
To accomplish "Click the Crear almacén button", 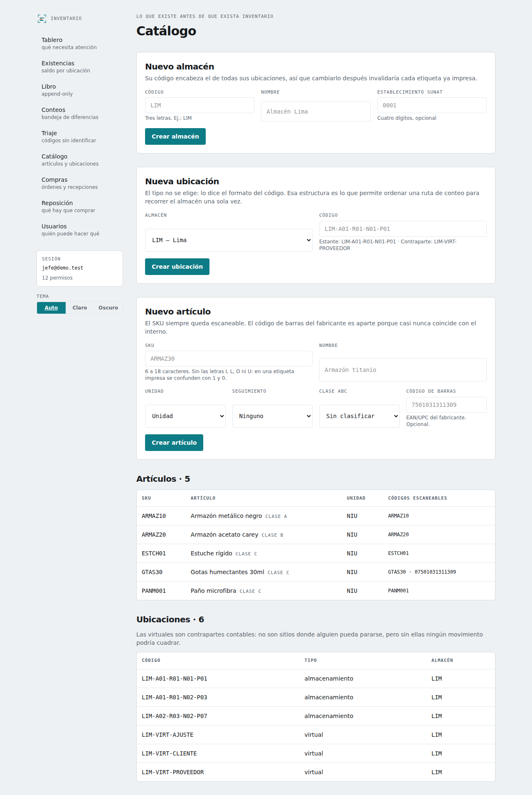I will (175, 136).
